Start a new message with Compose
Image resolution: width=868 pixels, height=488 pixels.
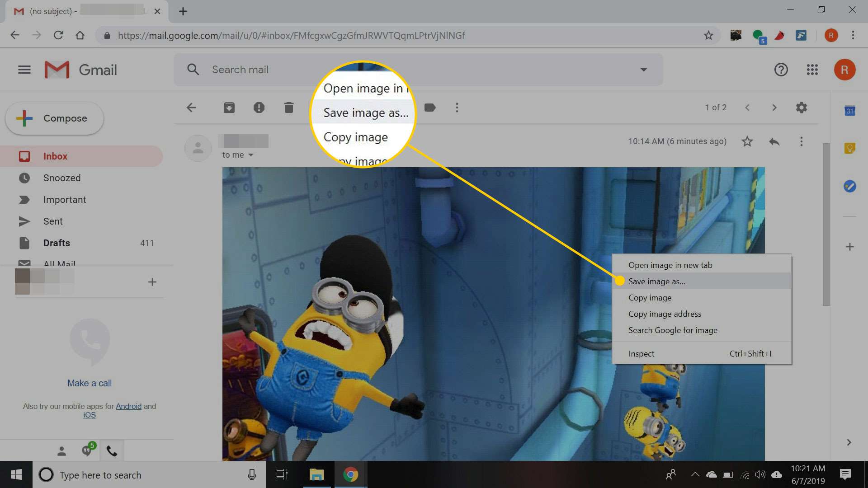55,118
